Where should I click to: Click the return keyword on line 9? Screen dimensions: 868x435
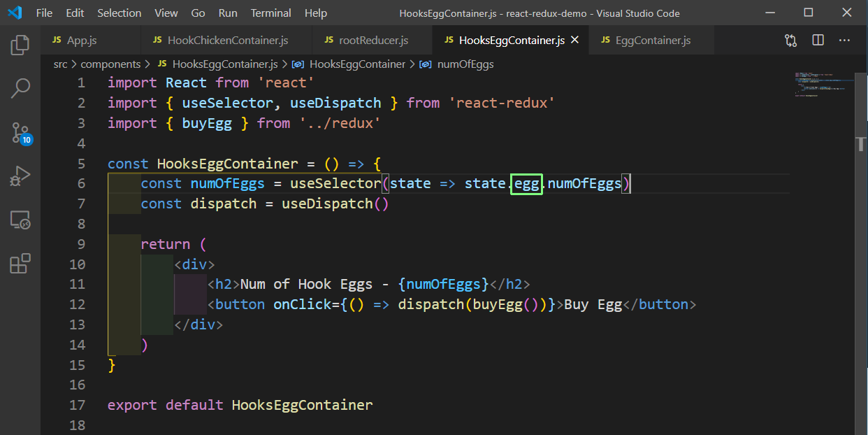click(166, 245)
